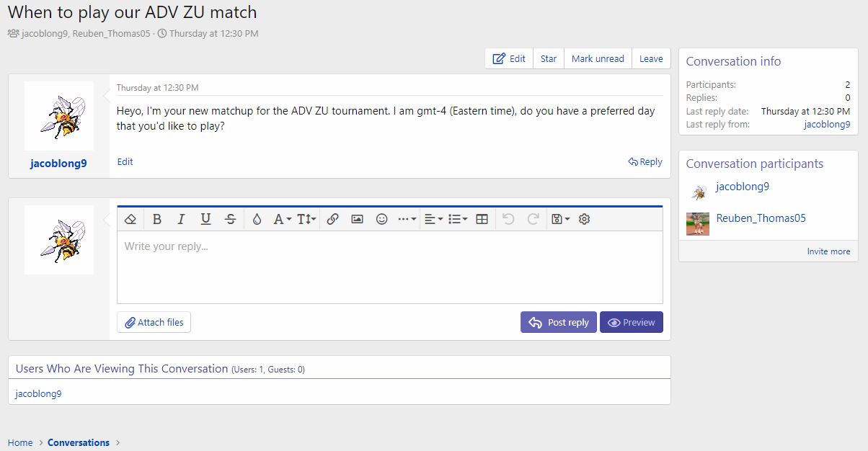Insert a link with the chain icon
The width and height of the screenshot is (868, 451).
click(332, 219)
